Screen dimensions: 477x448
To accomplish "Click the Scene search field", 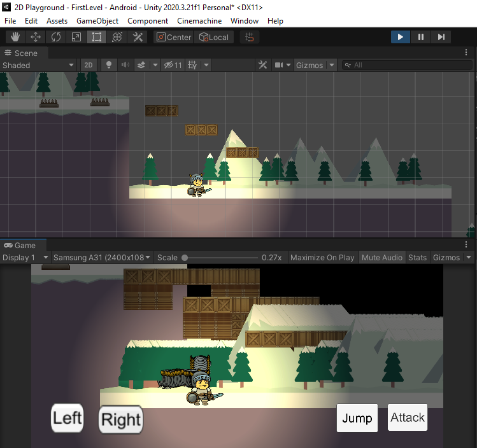I will [x=407, y=65].
